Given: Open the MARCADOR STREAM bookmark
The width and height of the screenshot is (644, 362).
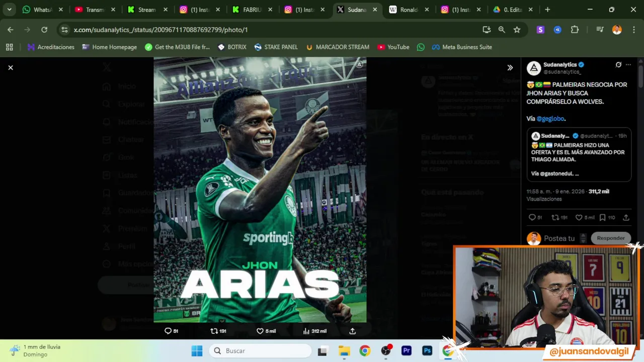Looking at the screenshot, I should [338, 47].
